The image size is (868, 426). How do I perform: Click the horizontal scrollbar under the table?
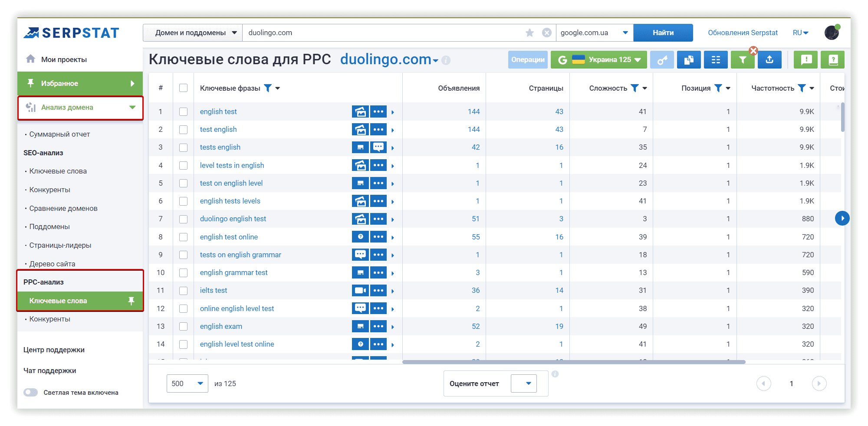(574, 362)
